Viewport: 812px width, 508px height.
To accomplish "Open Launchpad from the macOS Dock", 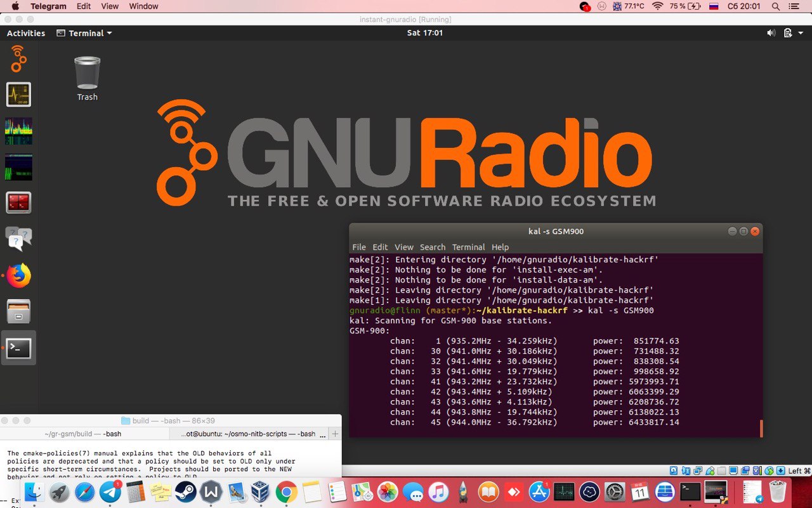I will 59,492.
